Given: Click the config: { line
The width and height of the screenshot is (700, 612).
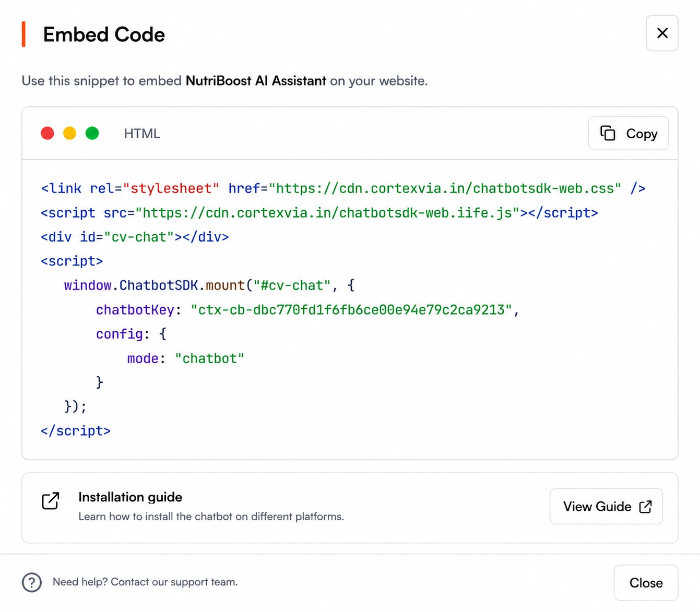Looking at the screenshot, I should pyautogui.click(x=131, y=334).
